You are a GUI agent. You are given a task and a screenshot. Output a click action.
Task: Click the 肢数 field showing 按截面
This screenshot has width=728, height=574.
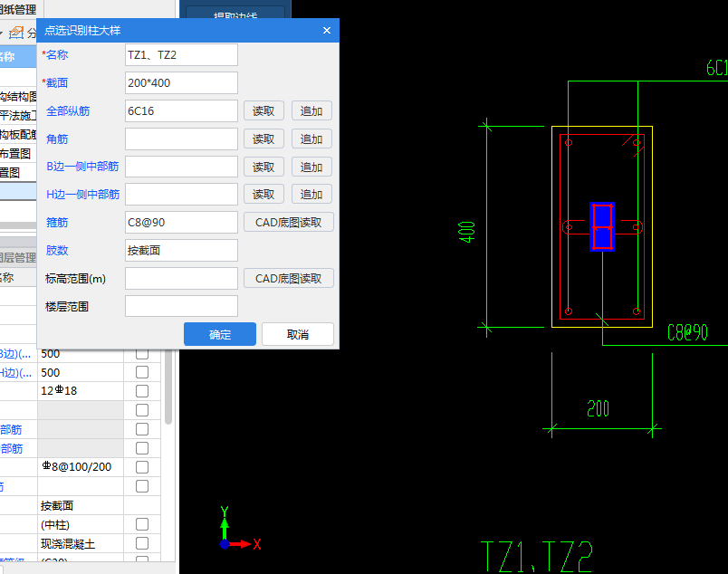(181, 250)
